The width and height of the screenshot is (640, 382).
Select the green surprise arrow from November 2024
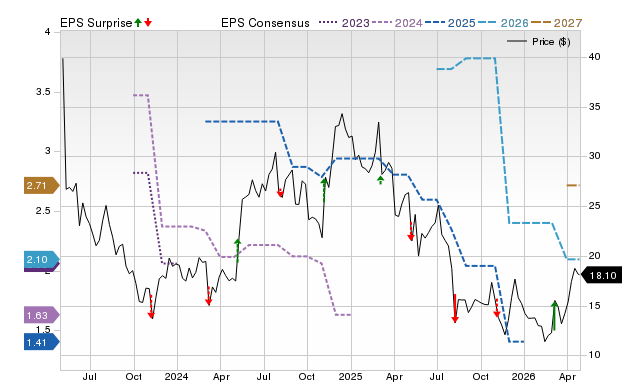[x=324, y=190]
